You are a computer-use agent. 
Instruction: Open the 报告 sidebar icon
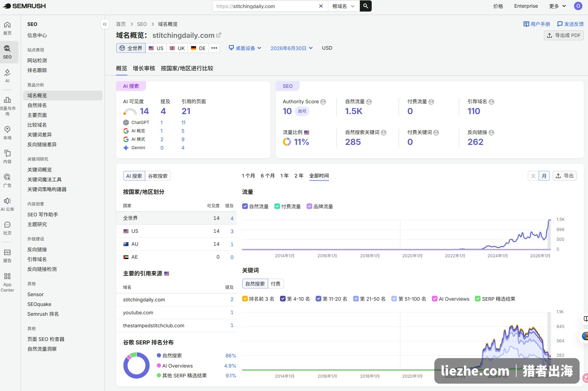7,256
